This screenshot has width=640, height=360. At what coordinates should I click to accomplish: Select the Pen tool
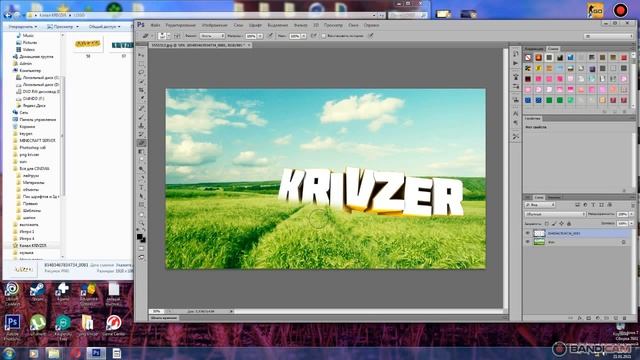[x=141, y=178]
